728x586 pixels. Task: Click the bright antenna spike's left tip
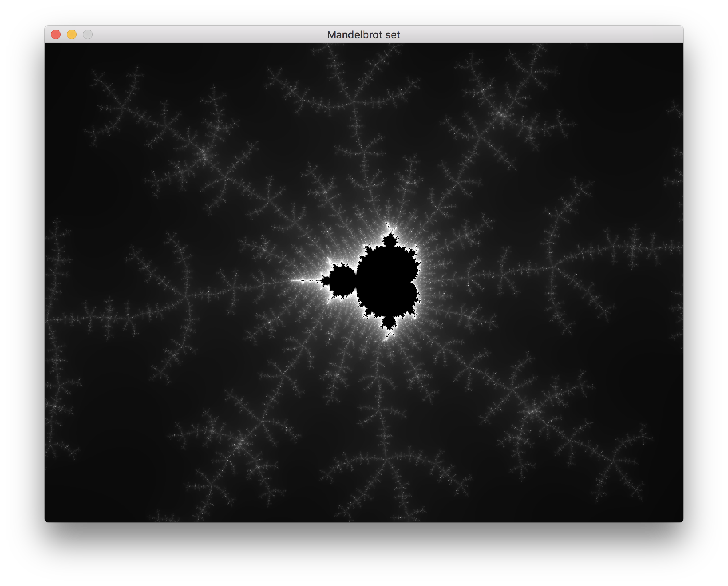point(291,281)
